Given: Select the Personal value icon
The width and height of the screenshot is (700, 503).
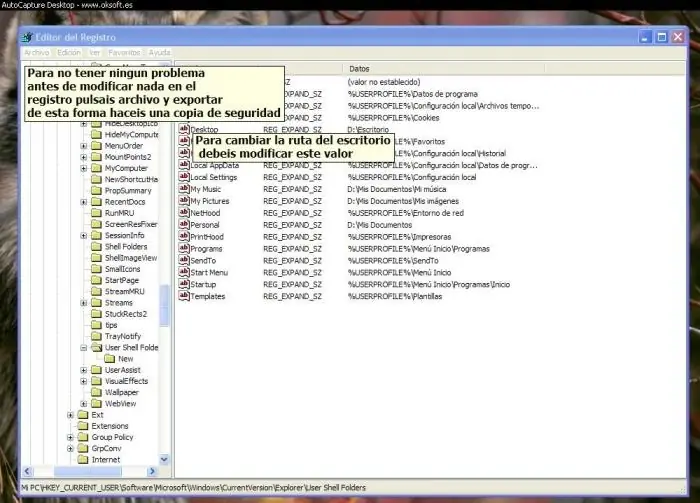Looking at the screenshot, I should [x=184, y=224].
